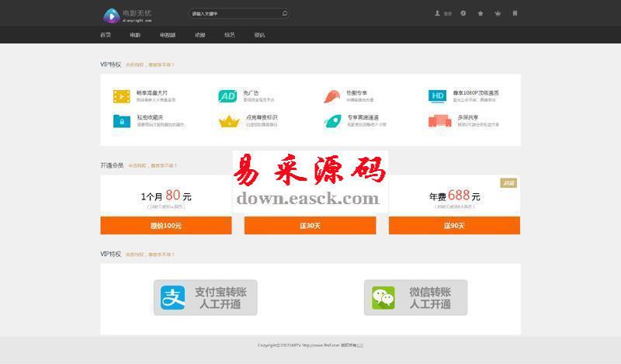Click the orange 送90天 yearly plan button
Image resolution: width=621 pixels, height=364 pixels.
pos(454,225)
